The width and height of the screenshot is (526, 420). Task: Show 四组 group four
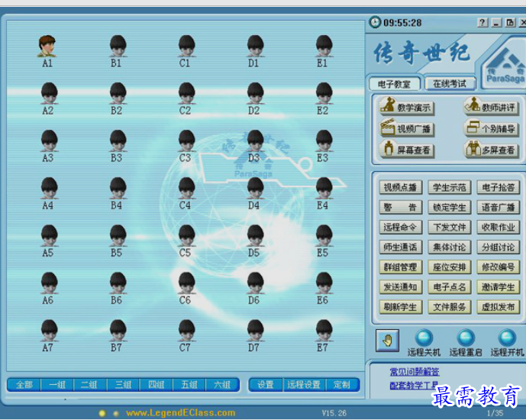click(156, 384)
